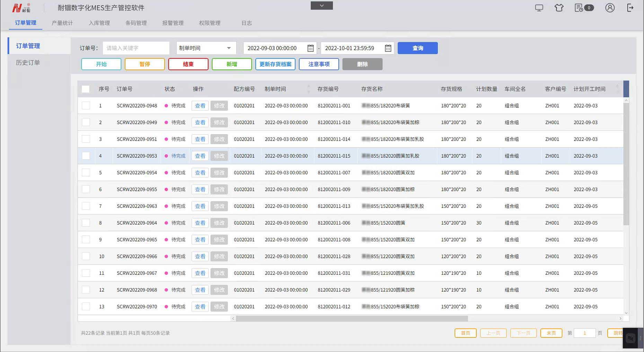This screenshot has height=352, width=644.
Task: Check row 1 order SCRW202209-0948
Action: pyautogui.click(x=86, y=106)
